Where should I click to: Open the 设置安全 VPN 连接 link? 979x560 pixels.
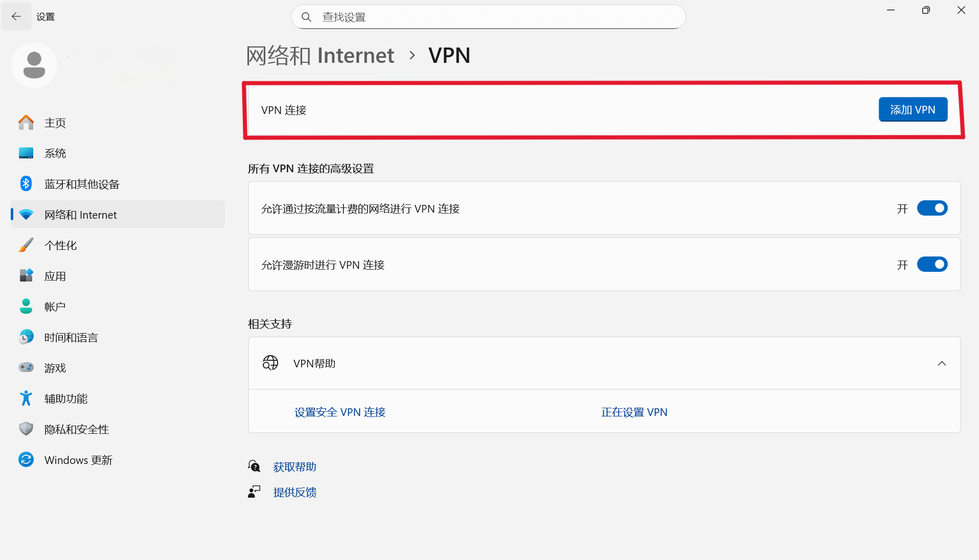click(340, 412)
